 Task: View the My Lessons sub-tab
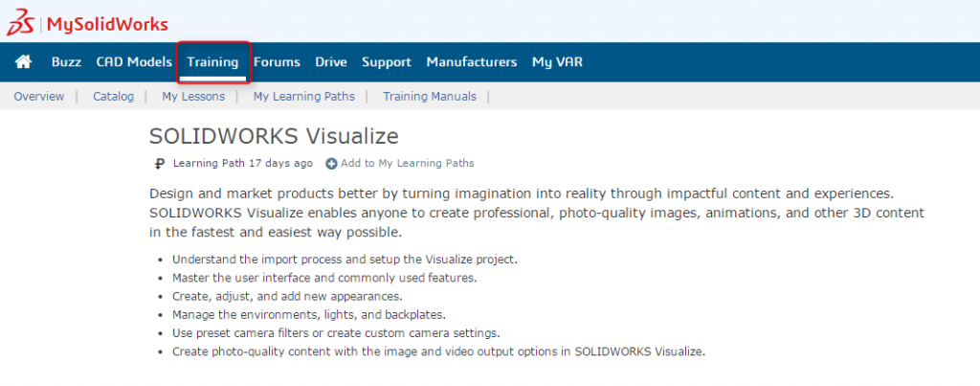point(193,97)
